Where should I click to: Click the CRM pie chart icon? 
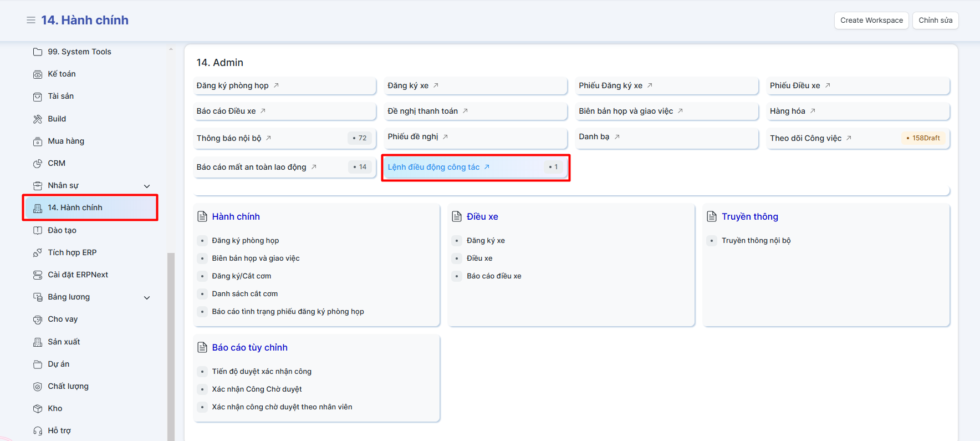[x=38, y=164]
